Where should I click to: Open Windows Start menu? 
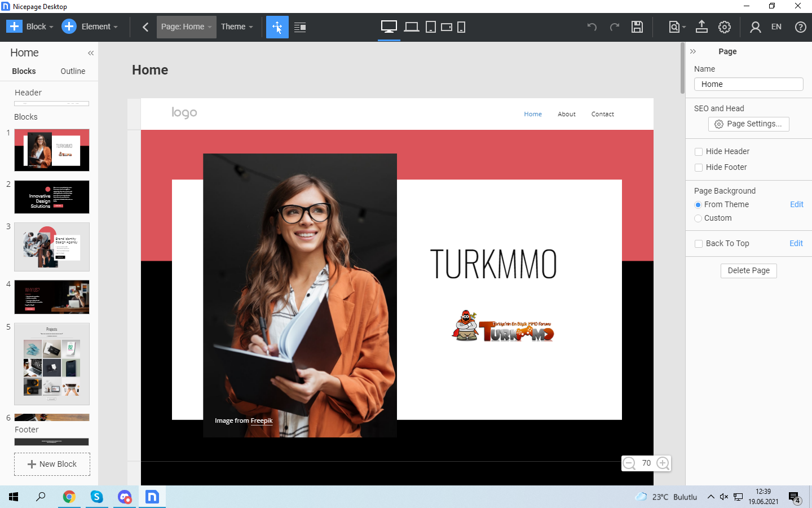[14, 497]
